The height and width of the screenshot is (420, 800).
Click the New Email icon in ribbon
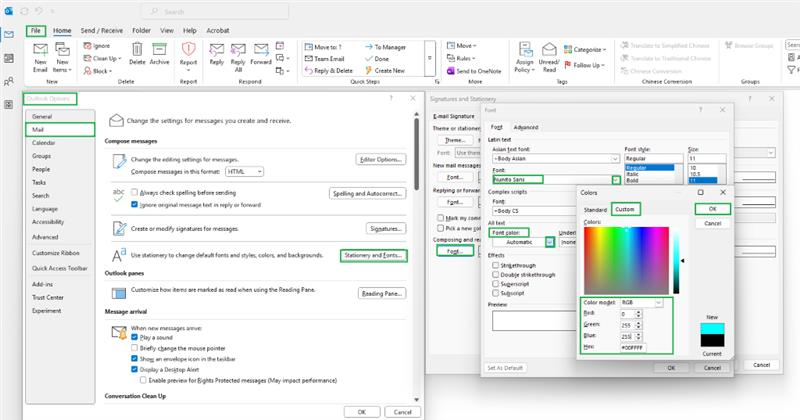click(x=40, y=50)
